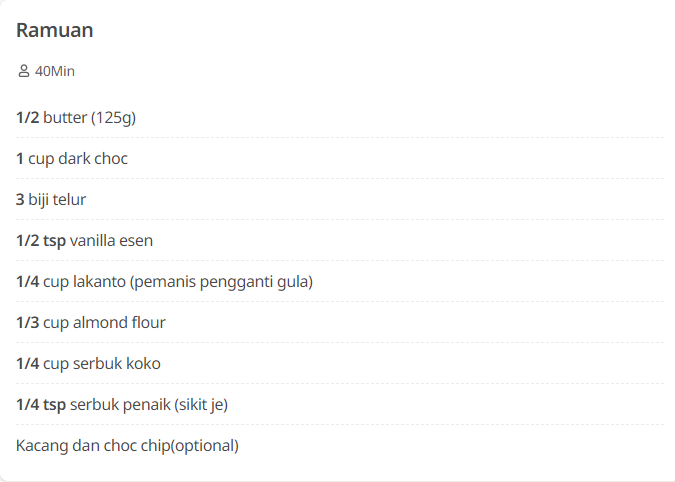The width and height of the screenshot is (675, 482).
Task: Click the serbuk penaik ingredient name
Action: point(117,405)
